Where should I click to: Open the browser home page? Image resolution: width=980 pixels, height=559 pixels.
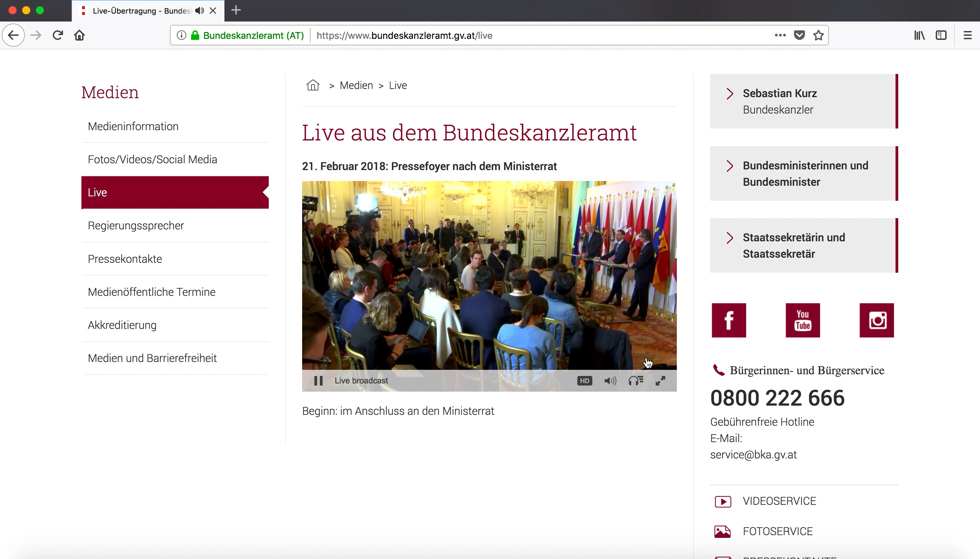click(x=79, y=35)
